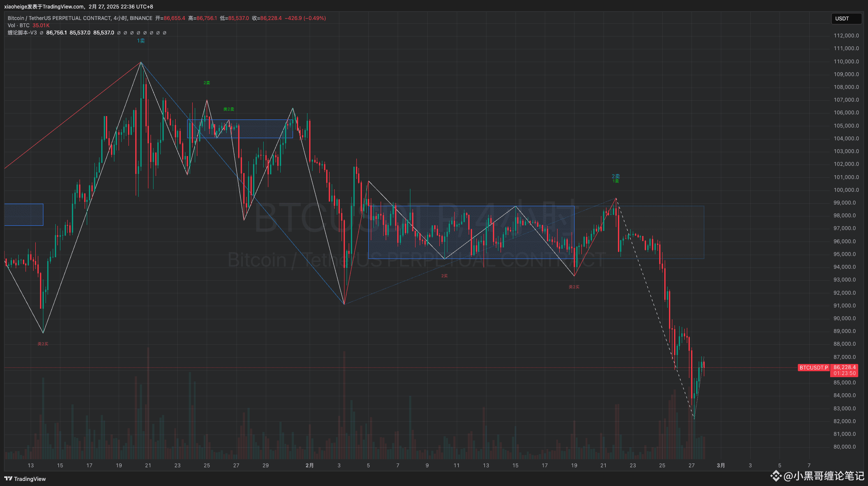Select the low price value 85,537.0 in title row
Screen dimensions: 868x486
[x=239, y=18]
